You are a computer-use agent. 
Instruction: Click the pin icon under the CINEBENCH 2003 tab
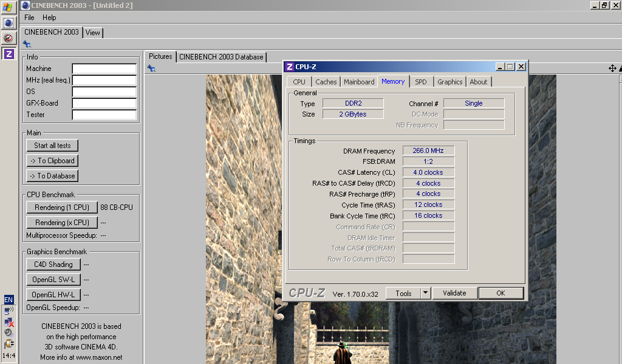click(x=27, y=44)
